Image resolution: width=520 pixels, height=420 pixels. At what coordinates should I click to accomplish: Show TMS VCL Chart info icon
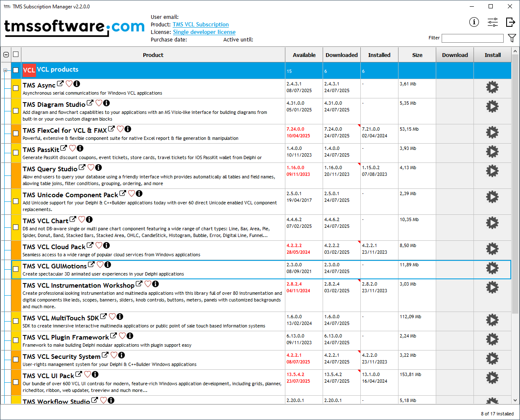click(x=89, y=219)
